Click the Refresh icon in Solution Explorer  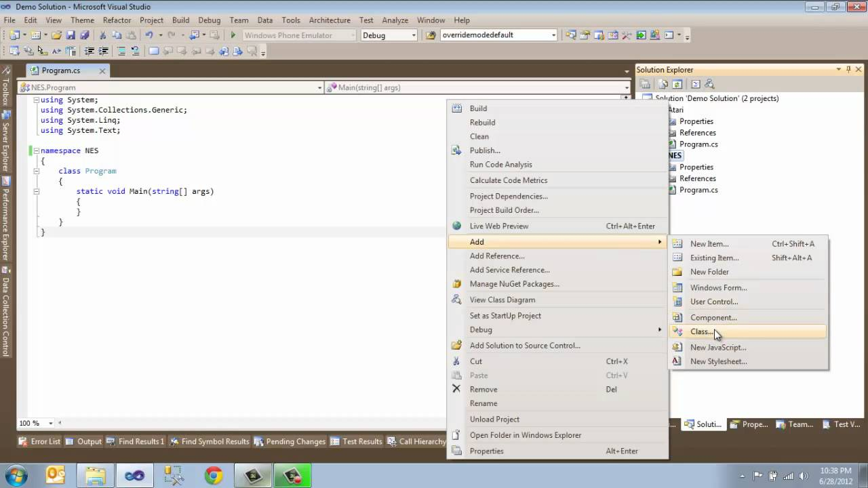[677, 84]
